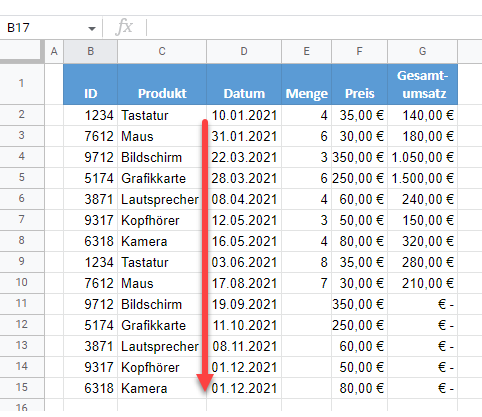Viewport: 482px width, 417px height.
Task: Click the fx formula bar icon
Action: coord(124,27)
